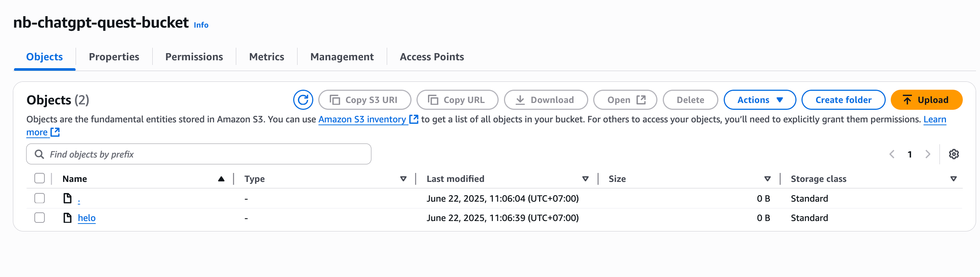Sort by Storage class column arrow

click(x=953, y=179)
